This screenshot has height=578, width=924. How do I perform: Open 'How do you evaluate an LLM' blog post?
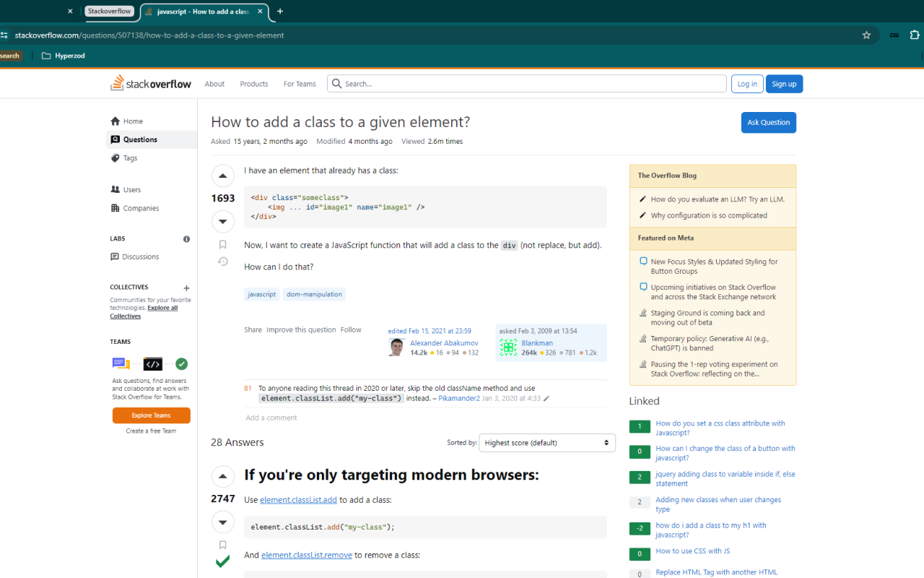pyautogui.click(x=718, y=199)
